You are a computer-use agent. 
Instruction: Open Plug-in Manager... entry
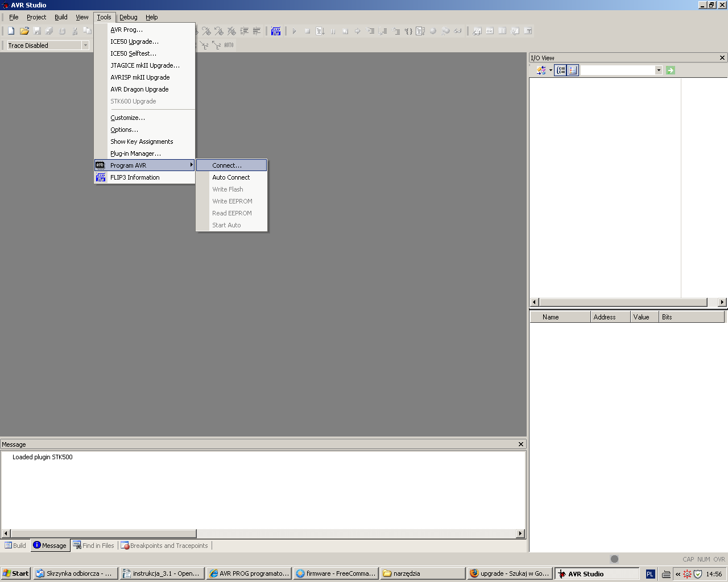pyautogui.click(x=145, y=153)
